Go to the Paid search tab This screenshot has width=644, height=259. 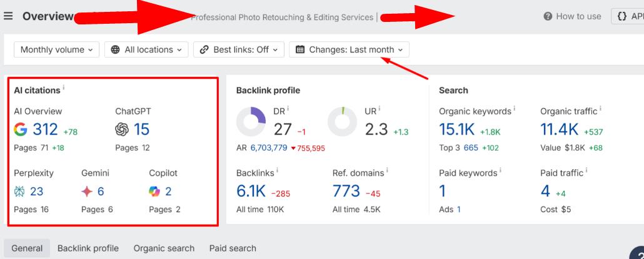click(233, 248)
